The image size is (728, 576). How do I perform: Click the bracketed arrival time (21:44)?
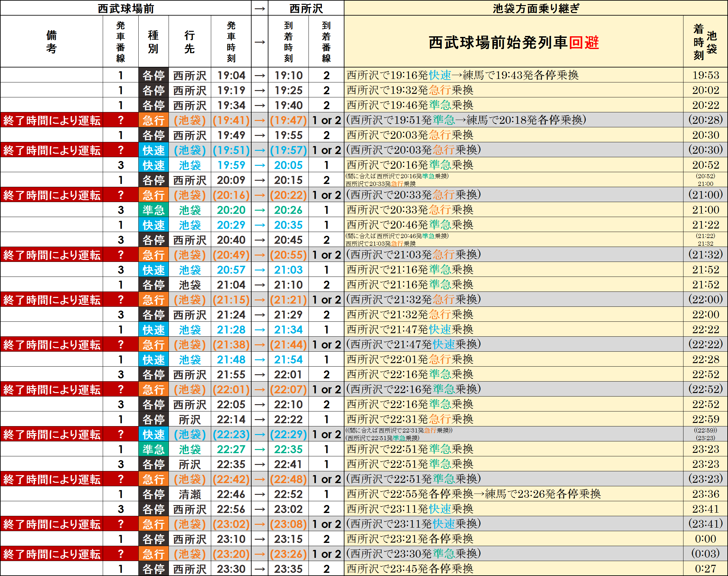[x=288, y=344]
